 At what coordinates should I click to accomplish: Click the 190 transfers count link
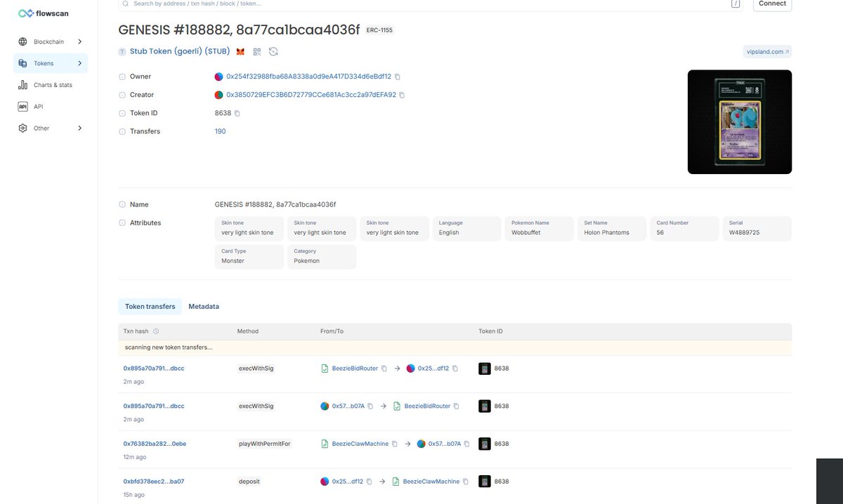[220, 131]
